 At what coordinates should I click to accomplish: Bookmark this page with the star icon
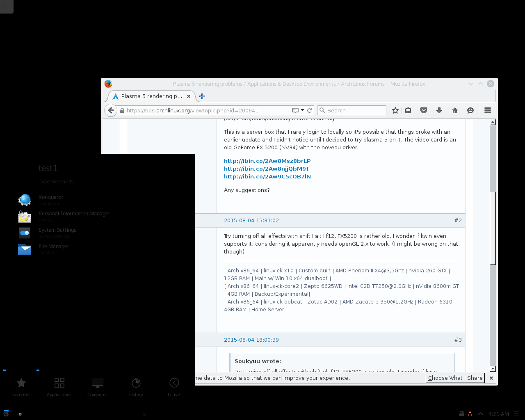tap(395, 110)
